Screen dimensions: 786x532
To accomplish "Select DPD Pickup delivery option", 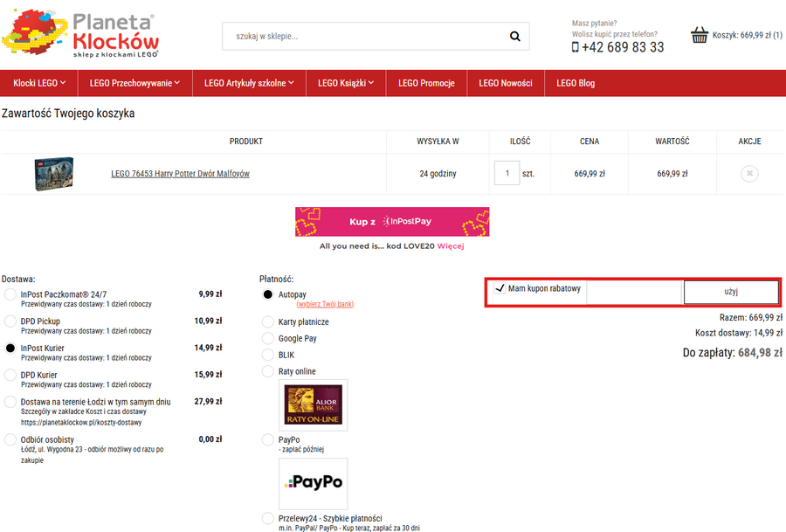I will point(10,321).
